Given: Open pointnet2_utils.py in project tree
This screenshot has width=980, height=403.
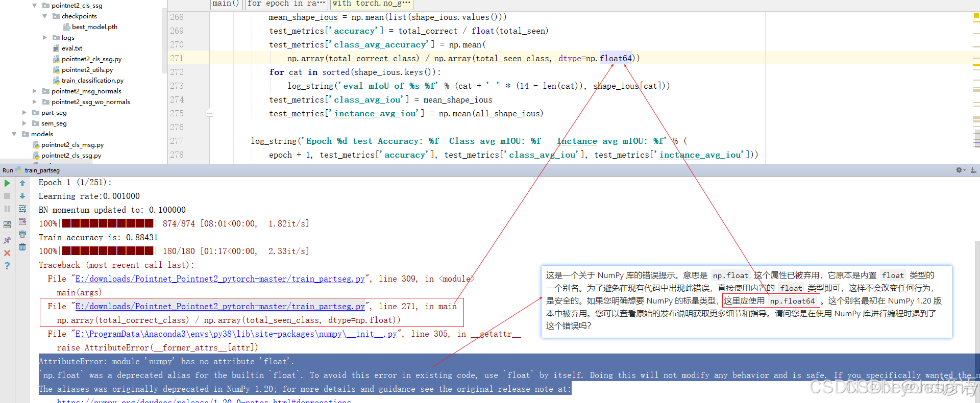Looking at the screenshot, I should pyautogui.click(x=87, y=70).
